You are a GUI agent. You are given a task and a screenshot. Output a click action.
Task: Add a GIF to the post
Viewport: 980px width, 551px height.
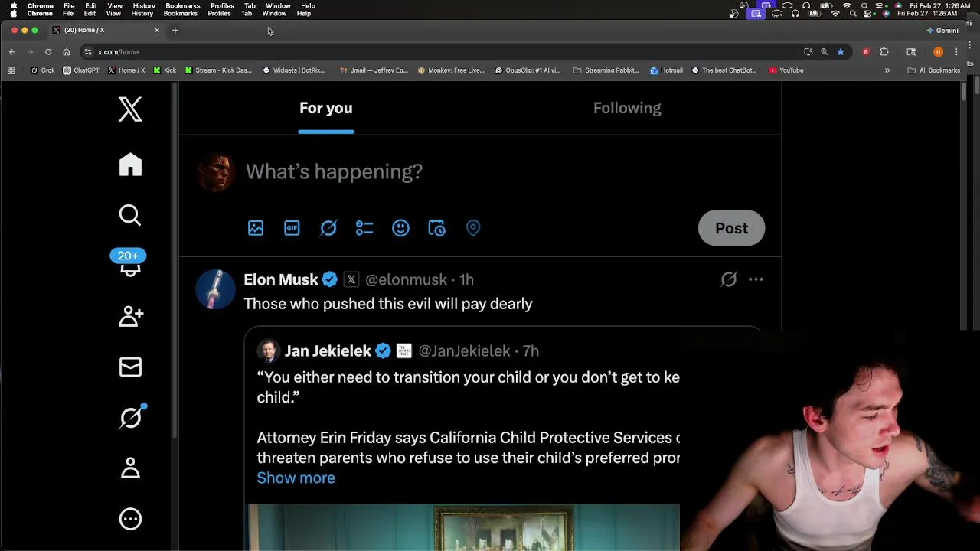point(292,228)
